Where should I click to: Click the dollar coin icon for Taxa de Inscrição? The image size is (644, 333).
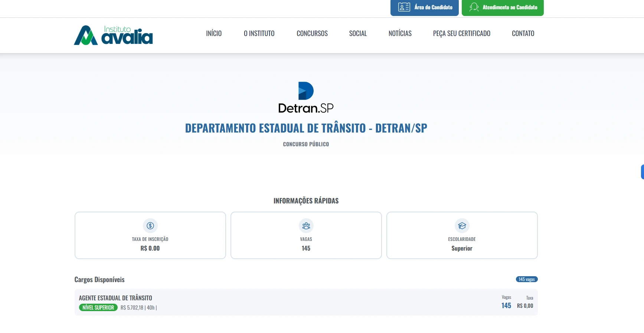tap(150, 225)
